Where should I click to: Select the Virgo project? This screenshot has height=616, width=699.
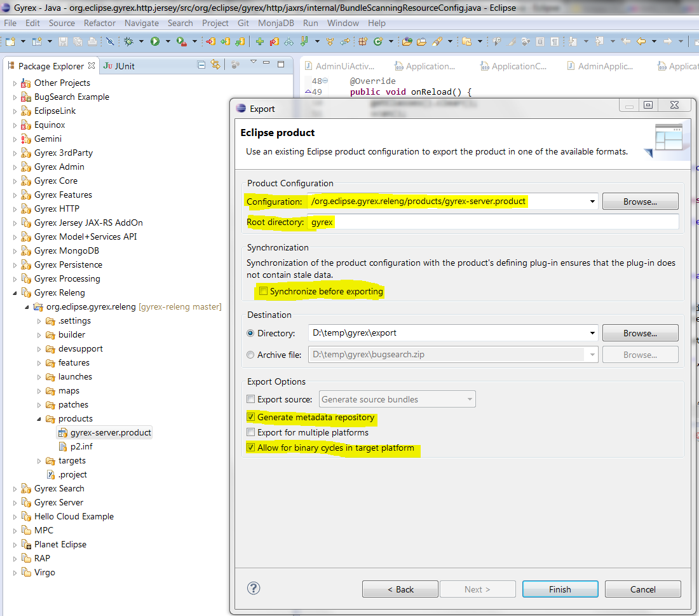point(39,572)
